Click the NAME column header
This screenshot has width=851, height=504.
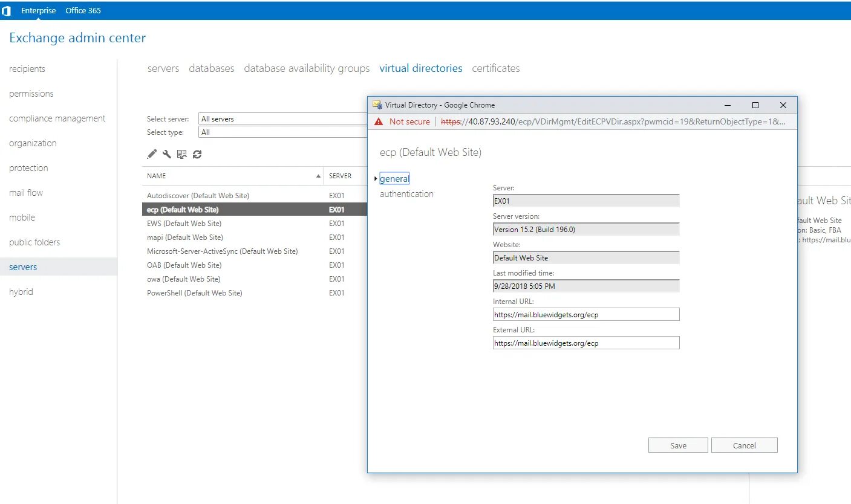click(x=233, y=176)
